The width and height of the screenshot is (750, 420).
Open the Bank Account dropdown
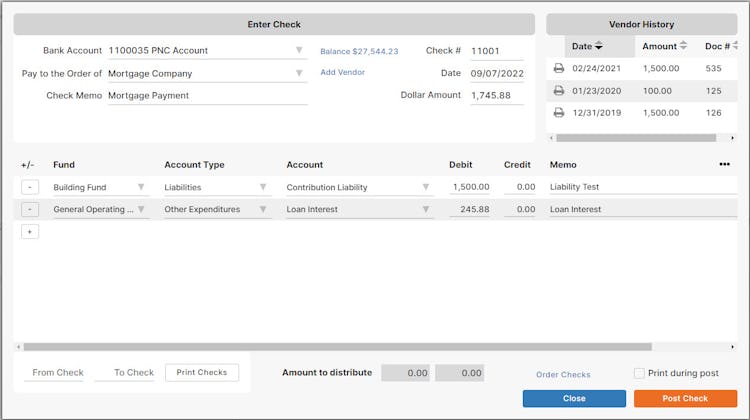[299, 50]
